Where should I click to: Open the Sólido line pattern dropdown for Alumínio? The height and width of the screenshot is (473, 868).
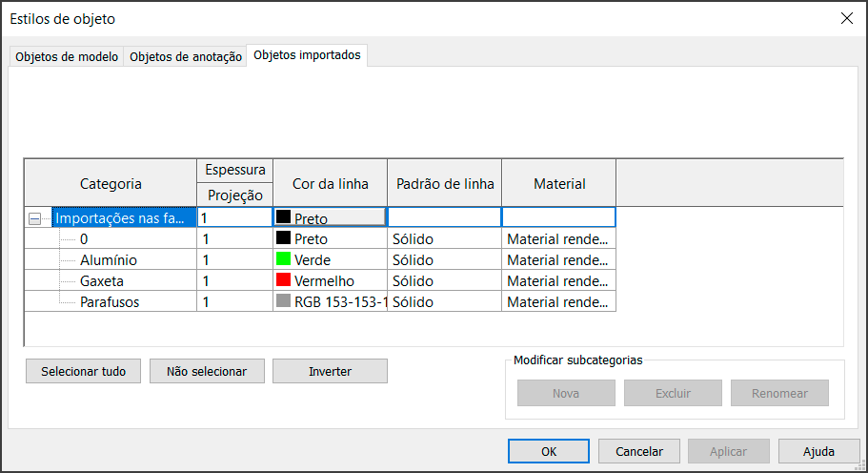click(x=443, y=260)
